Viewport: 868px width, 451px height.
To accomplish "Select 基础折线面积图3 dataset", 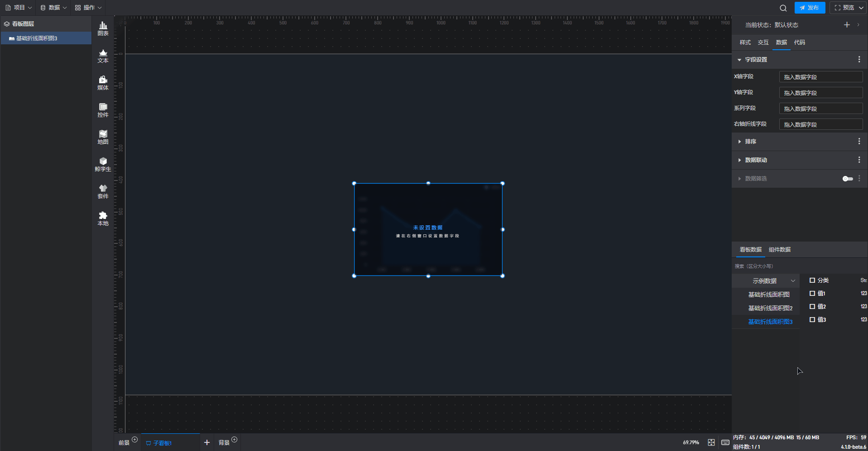I will click(770, 322).
